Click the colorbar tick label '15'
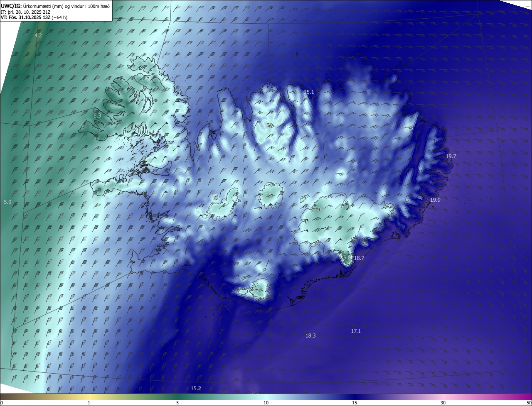This screenshot has width=532, height=406. click(x=355, y=403)
